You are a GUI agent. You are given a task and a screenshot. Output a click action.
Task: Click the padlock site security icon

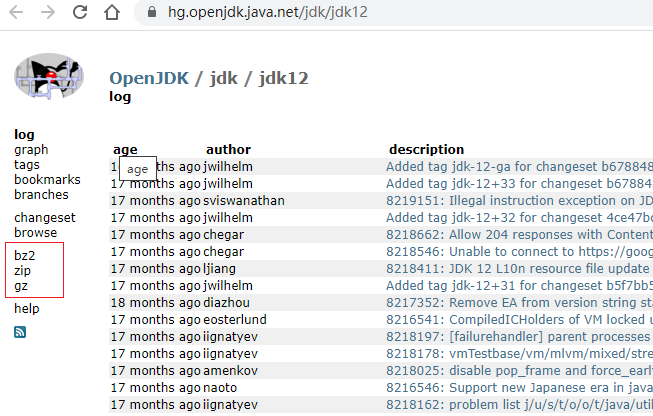[x=152, y=12]
